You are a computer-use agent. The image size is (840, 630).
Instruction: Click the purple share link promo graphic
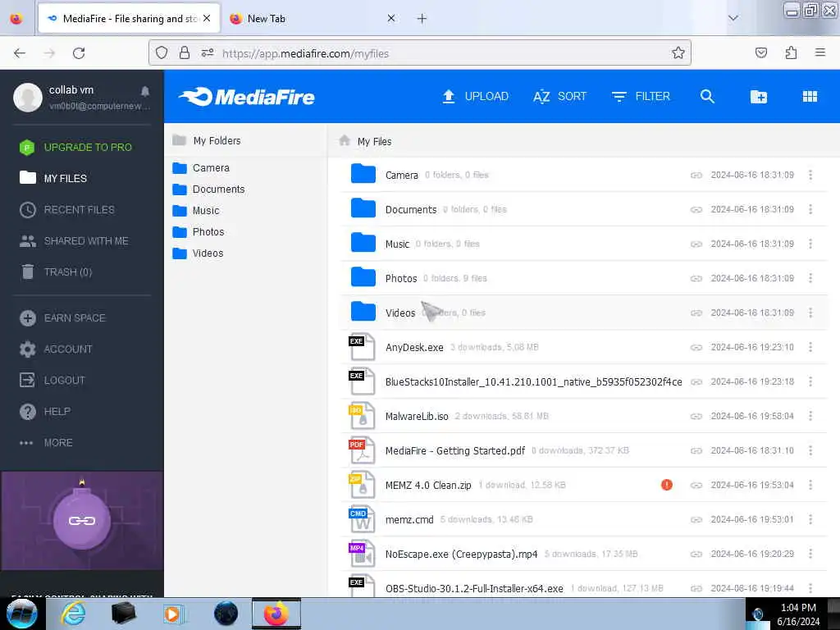tap(82, 521)
